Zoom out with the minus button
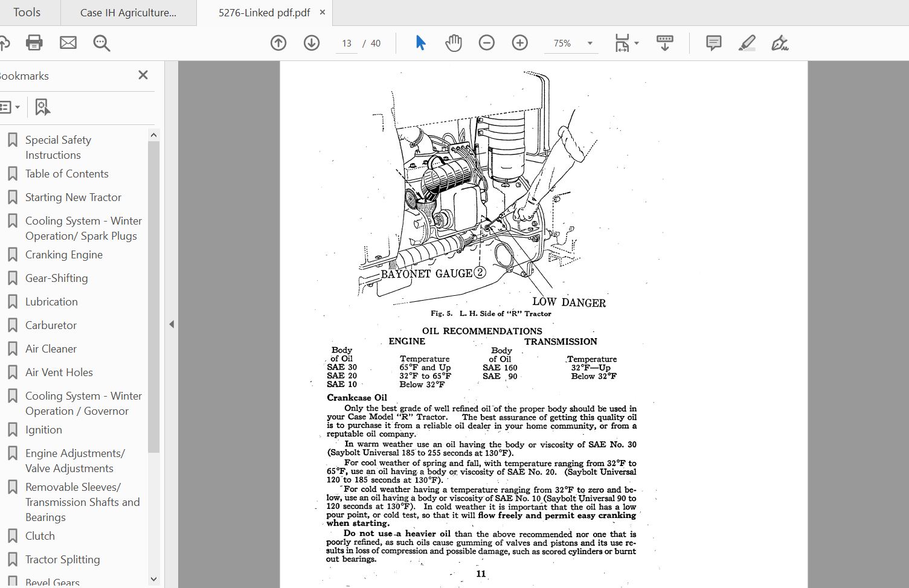The image size is (909, 588). pyautogui.click(x=487, y=43)
